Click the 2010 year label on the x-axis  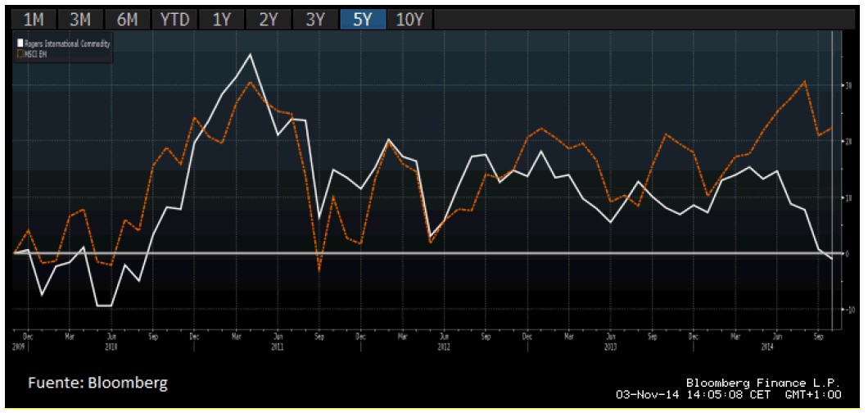tap(111, 347)
